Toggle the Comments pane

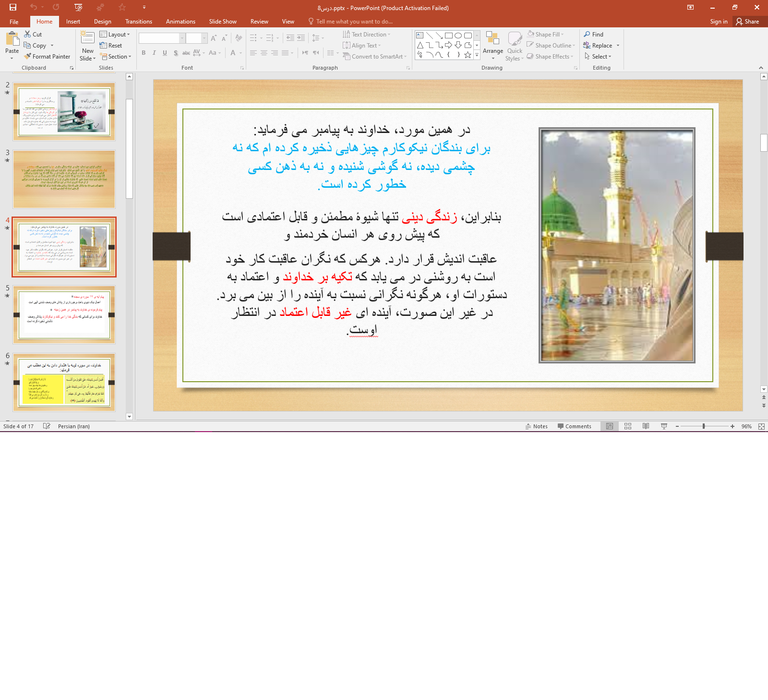(574, 426)
